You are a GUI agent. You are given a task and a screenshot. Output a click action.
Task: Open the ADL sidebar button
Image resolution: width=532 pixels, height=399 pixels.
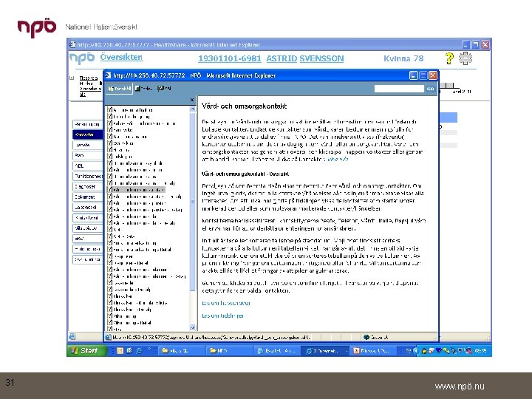(87, 166)
